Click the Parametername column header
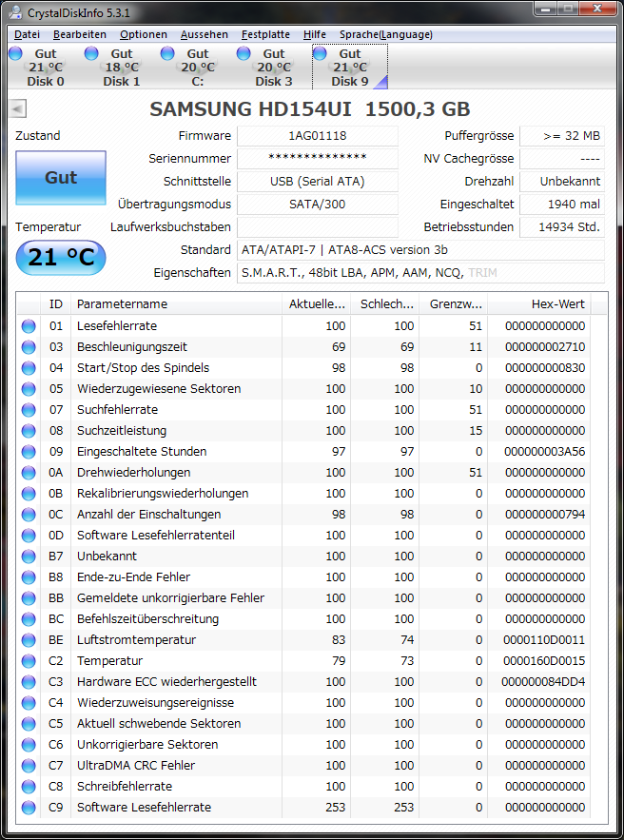Viewport: 624px width, 840px height. [176, 304]
